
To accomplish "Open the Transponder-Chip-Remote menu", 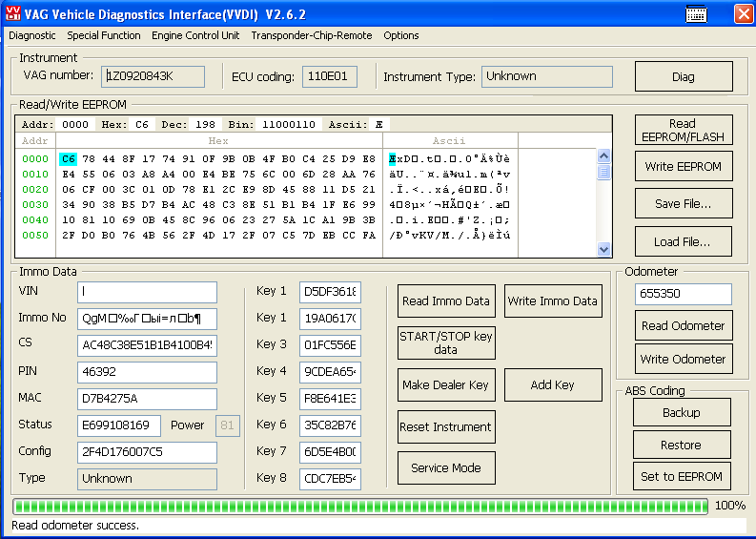I will tap(312, 35).
